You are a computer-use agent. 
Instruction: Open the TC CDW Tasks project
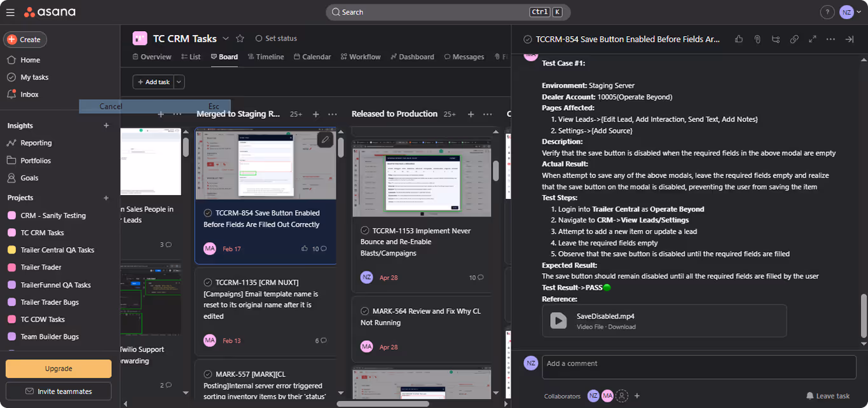click(x=43, y=319)
